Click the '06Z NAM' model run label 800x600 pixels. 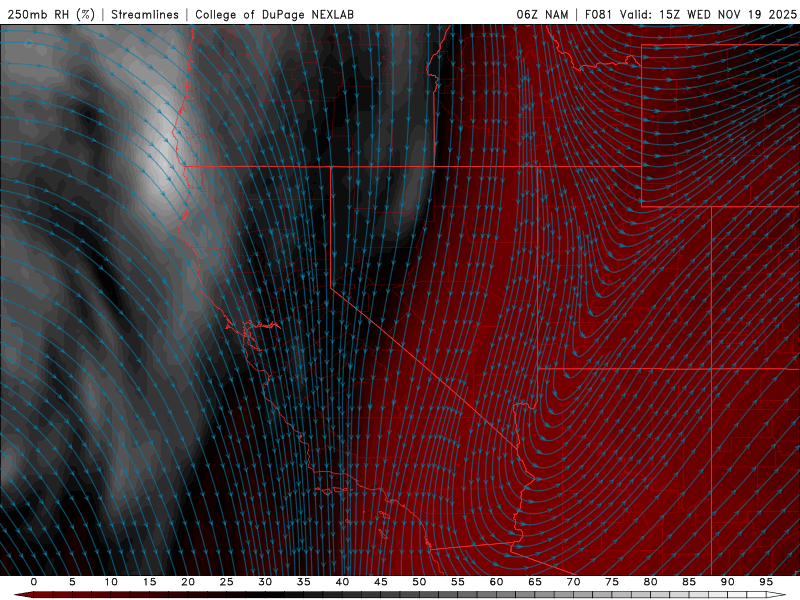[542, 14]
